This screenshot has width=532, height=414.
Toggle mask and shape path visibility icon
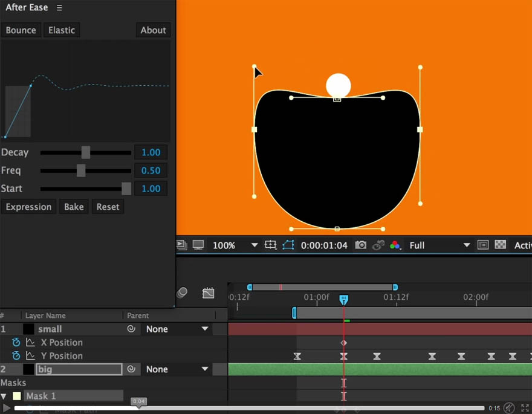pos(288,245)
